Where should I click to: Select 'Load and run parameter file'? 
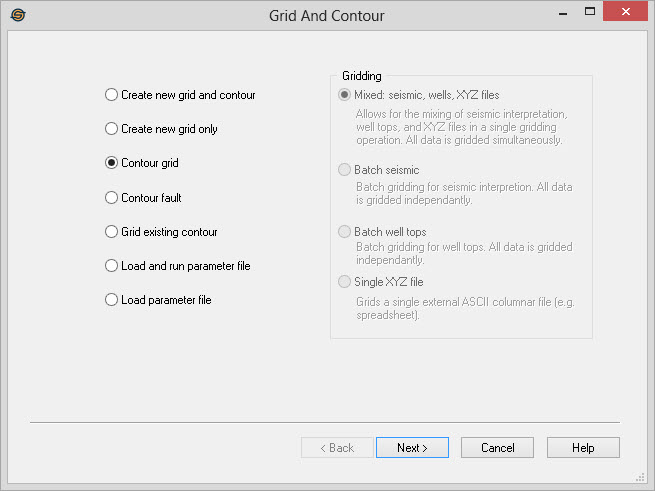[x=112, y=266]
